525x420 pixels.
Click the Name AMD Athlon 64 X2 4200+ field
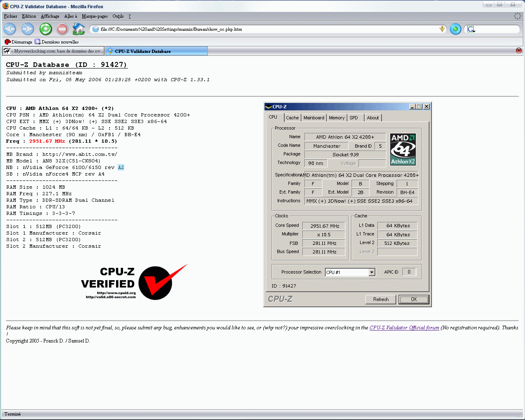(x=345, y=137)
